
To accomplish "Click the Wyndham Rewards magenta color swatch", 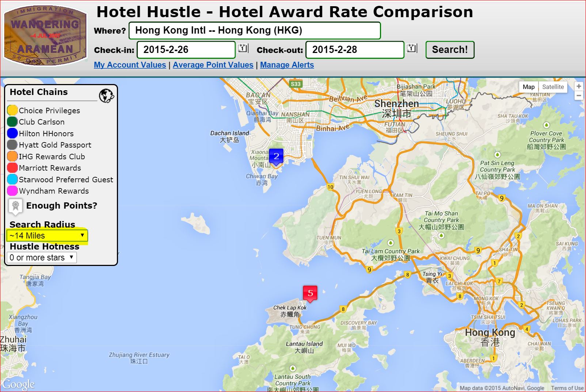I will click(x=12, y=191).
